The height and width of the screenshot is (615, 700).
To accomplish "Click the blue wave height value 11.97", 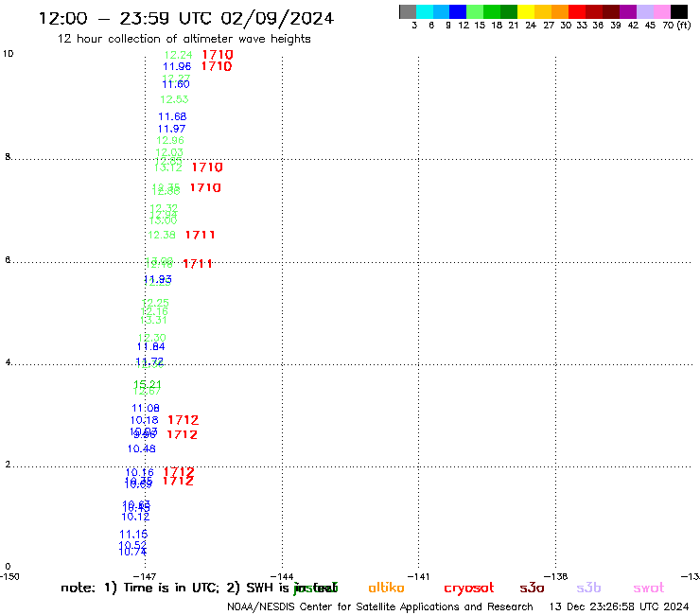I will [x=171, y=129].
